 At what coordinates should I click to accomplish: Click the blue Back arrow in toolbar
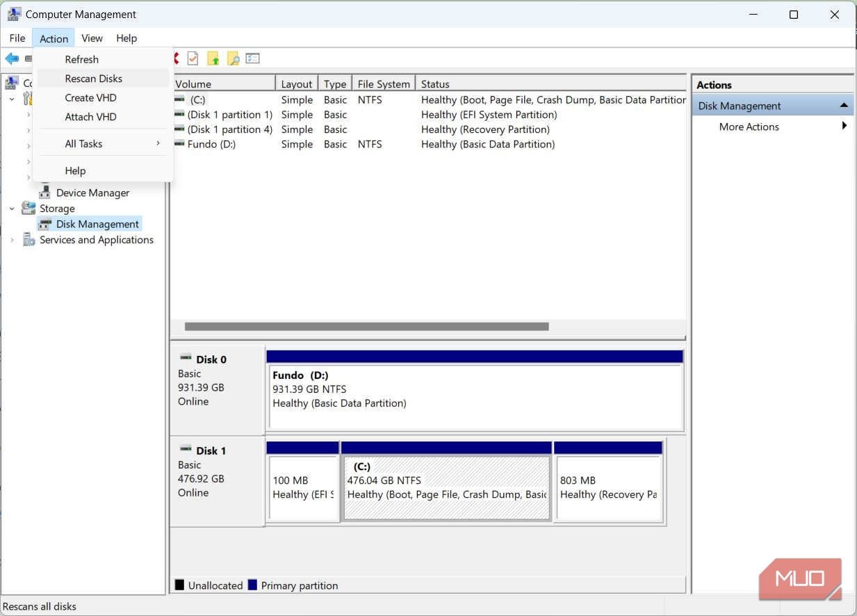point(12,59)
